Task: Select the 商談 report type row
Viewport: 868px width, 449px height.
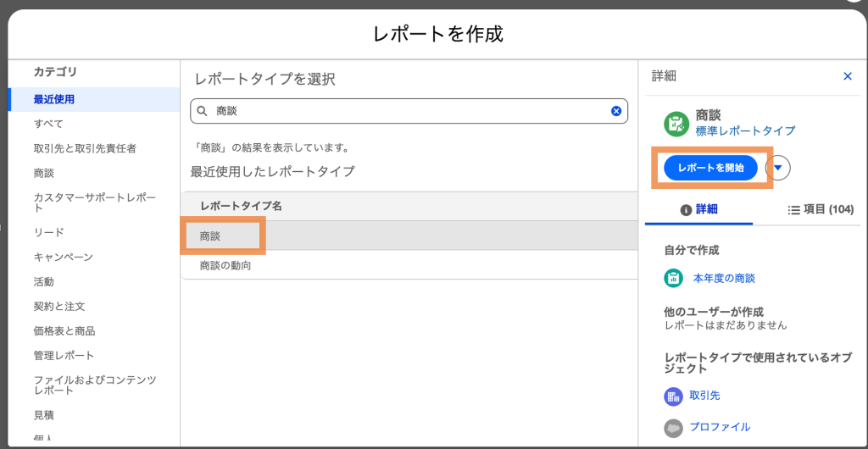Action: click(x=409, y=236)
